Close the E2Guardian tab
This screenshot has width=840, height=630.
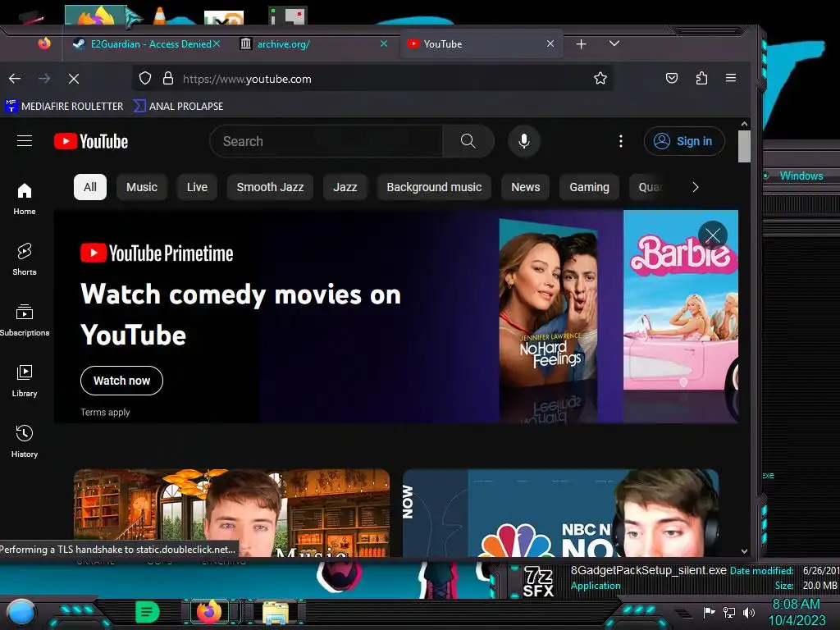click(217, 43)
